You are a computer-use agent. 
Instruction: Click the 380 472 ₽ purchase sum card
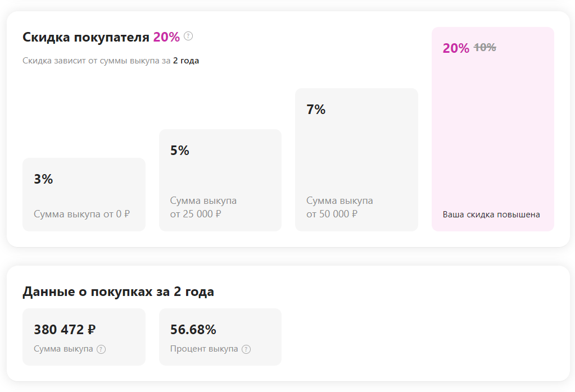[x=84, y=337]
